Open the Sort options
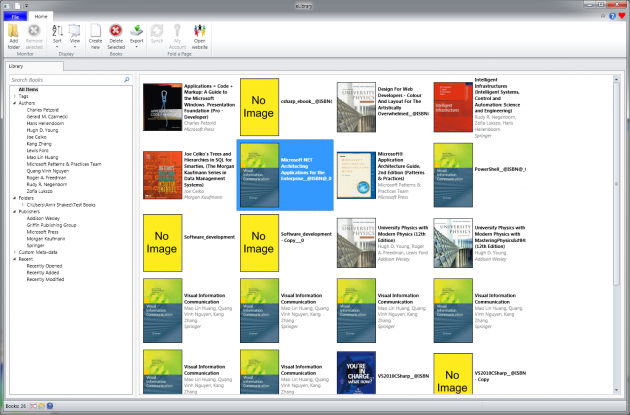This screenshot has width=630, height=415. (x=57, y=36)
